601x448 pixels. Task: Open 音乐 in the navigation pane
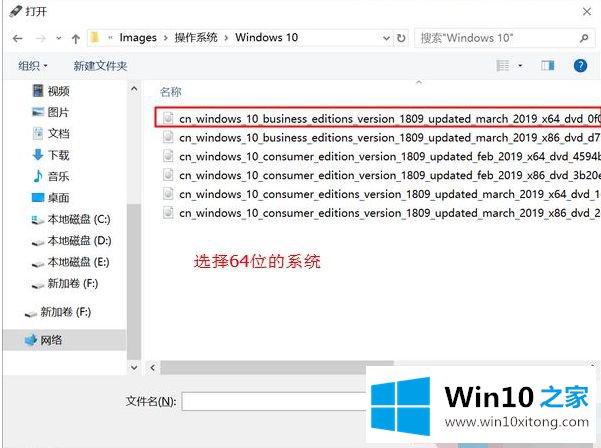(51, 177)
